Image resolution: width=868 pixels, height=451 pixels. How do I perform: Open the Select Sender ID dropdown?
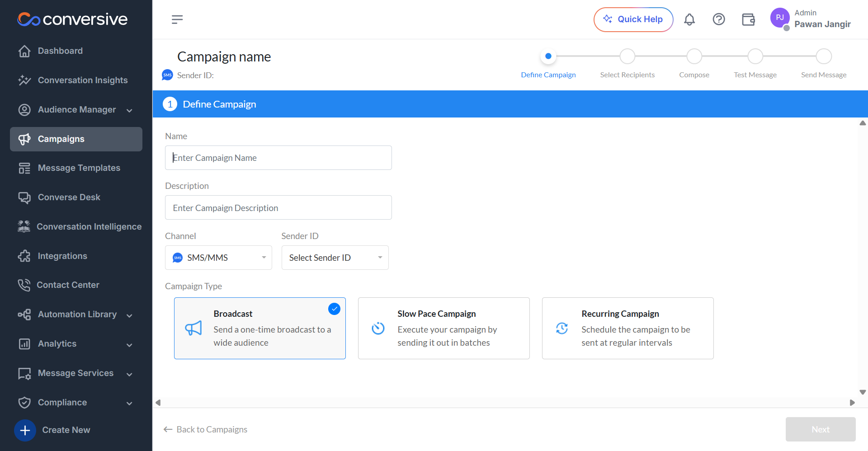pos(335,258)
